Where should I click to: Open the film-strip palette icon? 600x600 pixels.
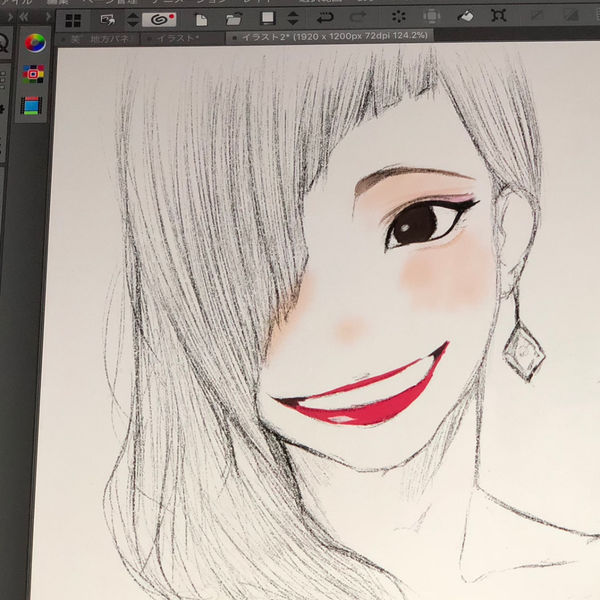[x=31, y=106]
